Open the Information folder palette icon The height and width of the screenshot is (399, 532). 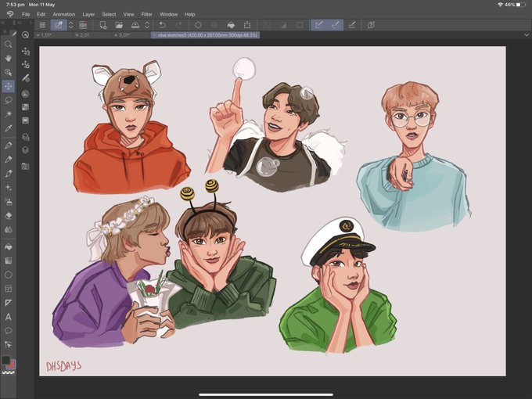(26, 166)
